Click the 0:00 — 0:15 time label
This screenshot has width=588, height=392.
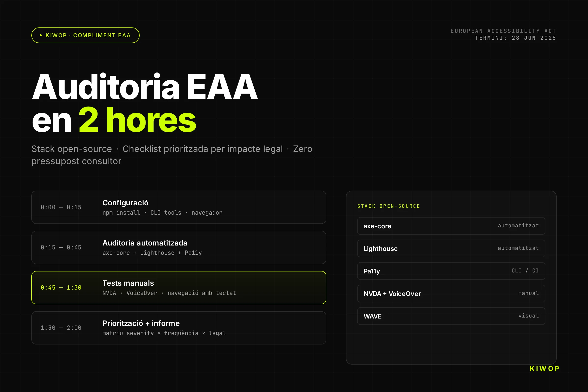coord(61,207)
